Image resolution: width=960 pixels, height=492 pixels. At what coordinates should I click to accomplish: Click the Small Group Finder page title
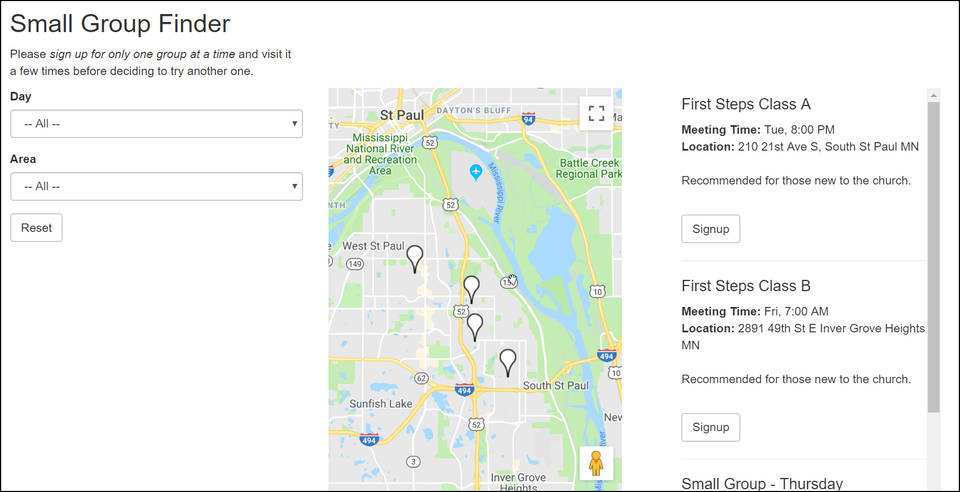(120, 24)
